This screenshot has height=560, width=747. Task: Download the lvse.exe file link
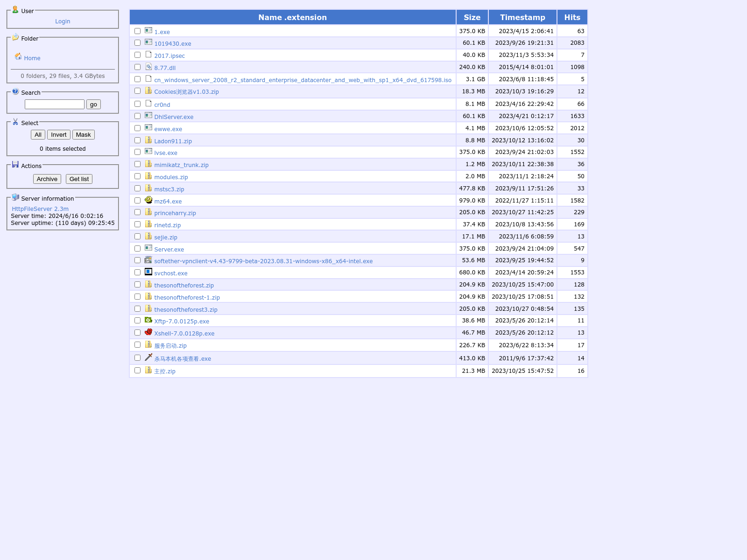tap(166, 153)
